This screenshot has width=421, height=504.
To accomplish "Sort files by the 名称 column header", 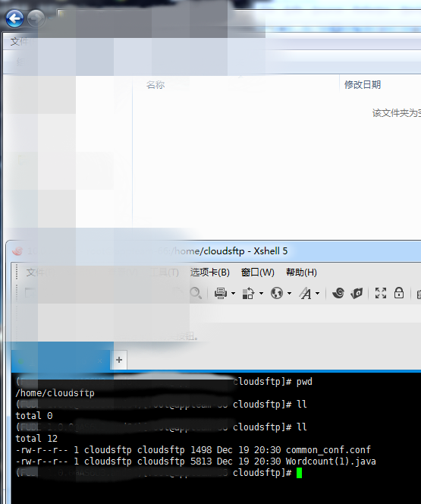I will 156,85.
